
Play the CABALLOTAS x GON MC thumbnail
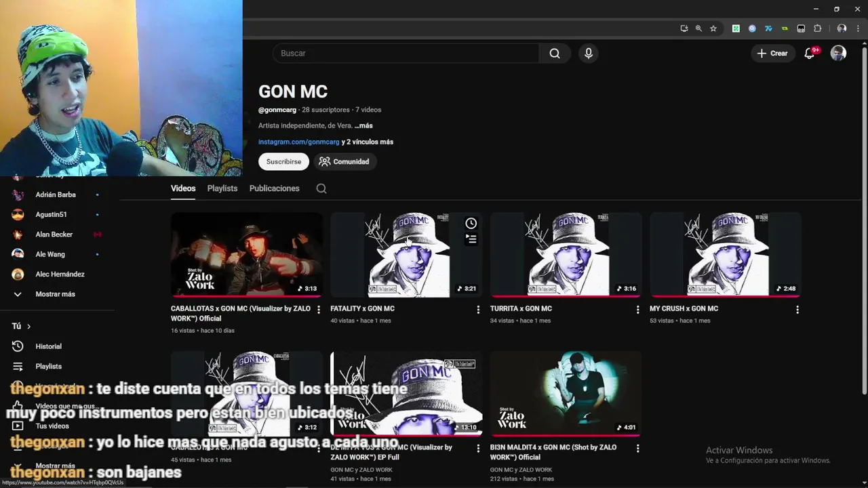(247, 255)
